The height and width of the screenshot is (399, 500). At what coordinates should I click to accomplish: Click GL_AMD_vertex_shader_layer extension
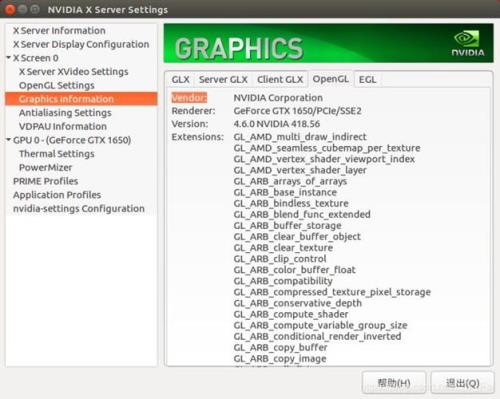click(x=300, y=170)
